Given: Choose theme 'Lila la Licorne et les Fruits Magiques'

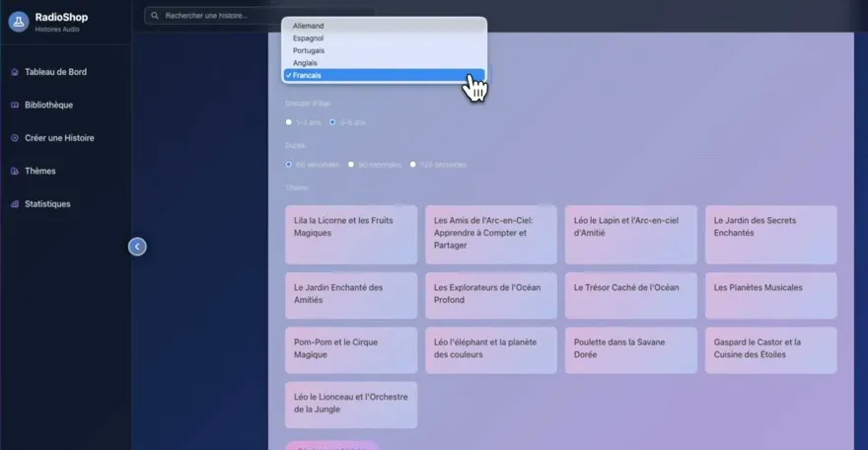Looking at the screenshot, I should 351,235.
